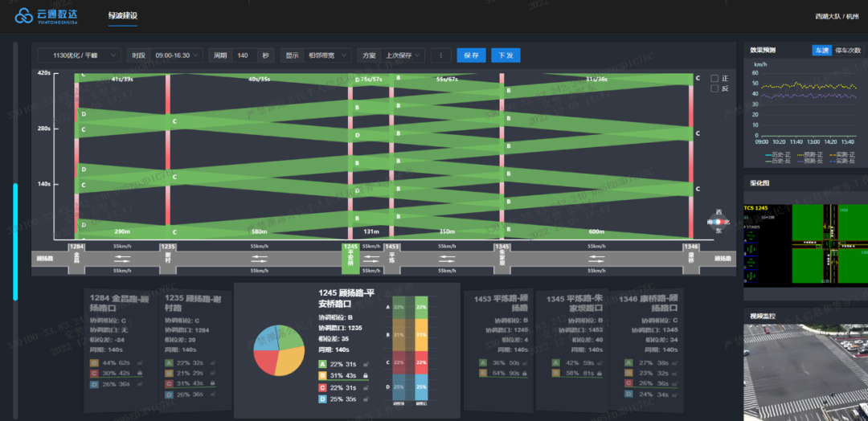Select 1453 平炼 intersection on road map

(x=392, y=258)
